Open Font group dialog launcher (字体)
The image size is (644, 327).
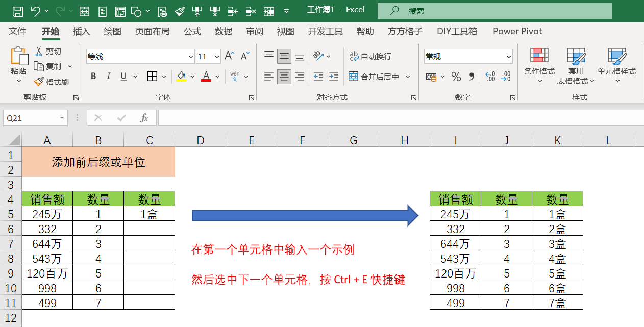[x=252, y=97]
